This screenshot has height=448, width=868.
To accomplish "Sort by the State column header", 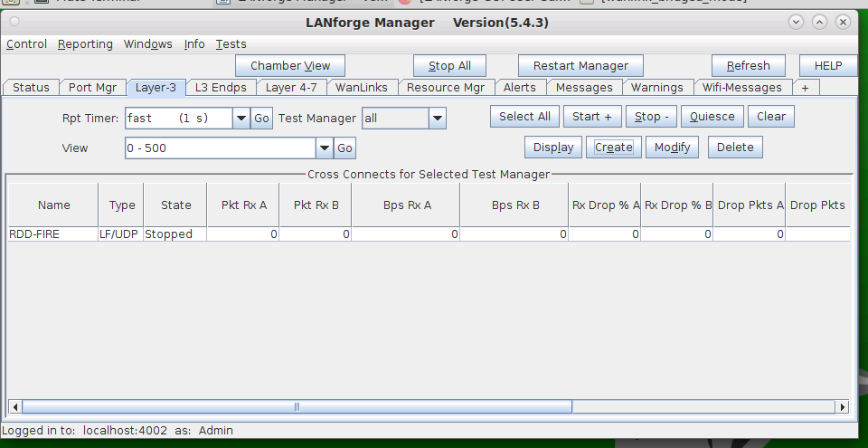I will pyautogui.click(x=175, y=205).
